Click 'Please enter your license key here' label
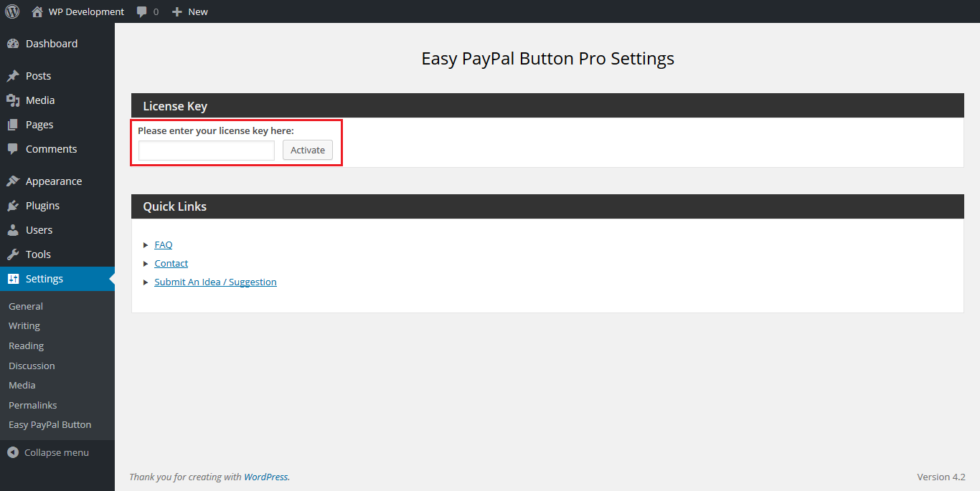This screenshot has height=491, width=980. [x=216, y=130]
